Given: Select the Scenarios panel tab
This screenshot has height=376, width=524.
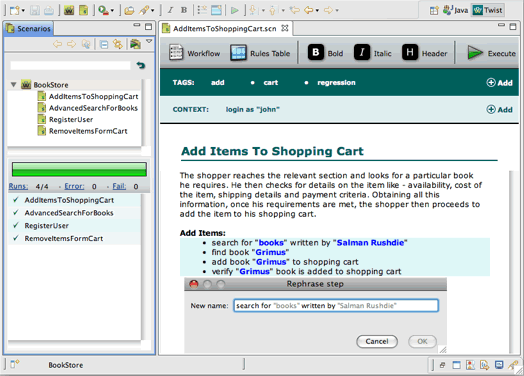Looking at the screenshot, I should pyautogui.click(x=29, y=29).
